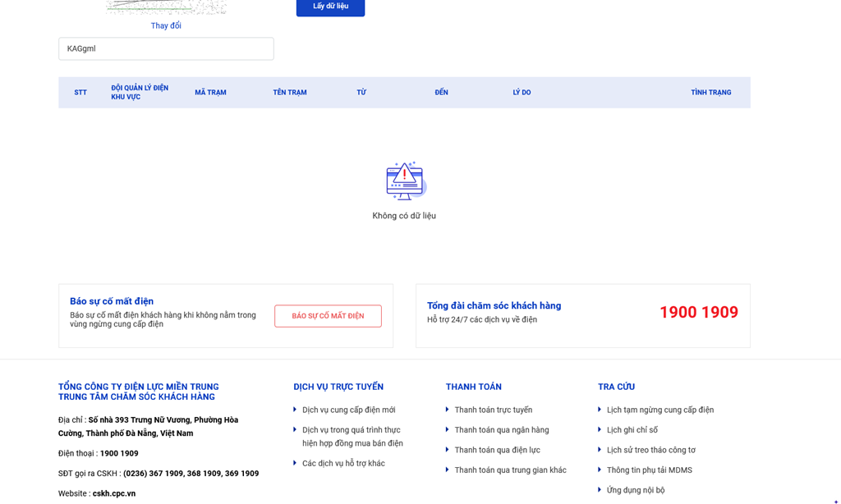
Task: Open "Lịch tạm ngừng cung cấp điện" link
Action: click(659, 410)
